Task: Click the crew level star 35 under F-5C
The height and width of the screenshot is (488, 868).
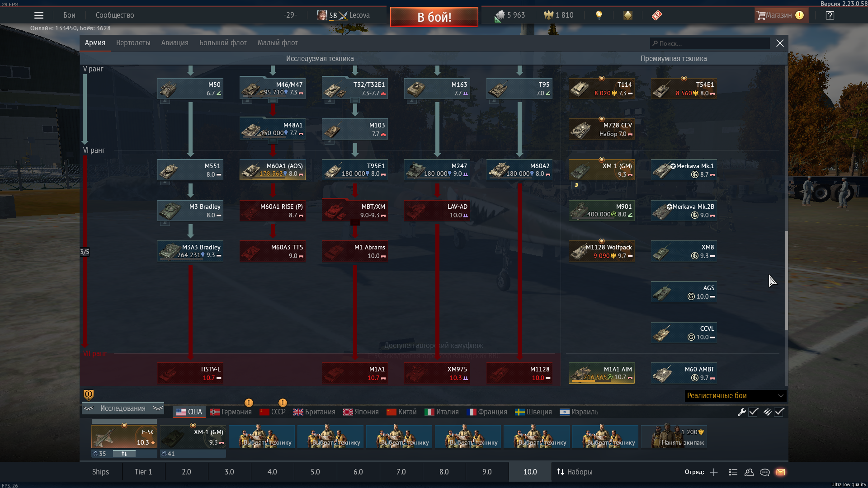Action: (95, 454)
